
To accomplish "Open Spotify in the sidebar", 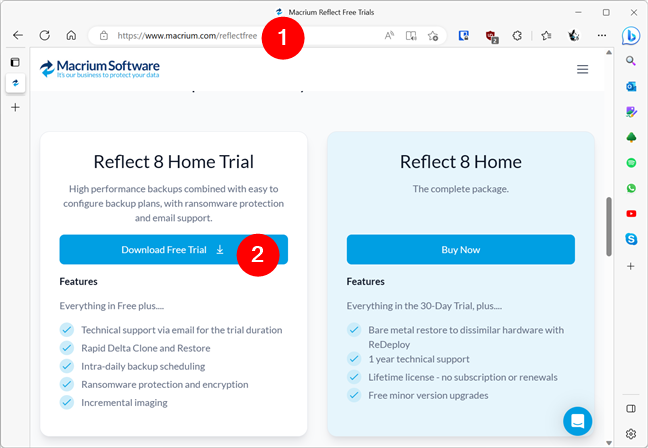I will (x=631, y=163).
